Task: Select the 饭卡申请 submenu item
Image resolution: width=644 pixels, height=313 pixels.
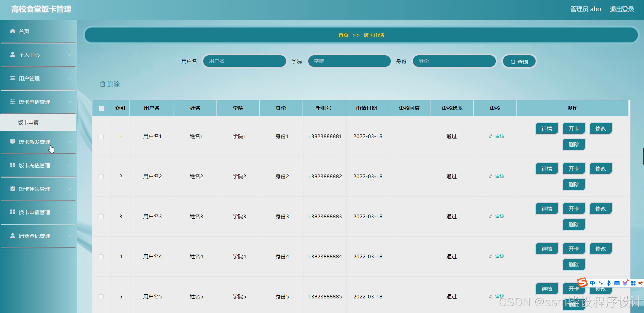Action: 38,122
